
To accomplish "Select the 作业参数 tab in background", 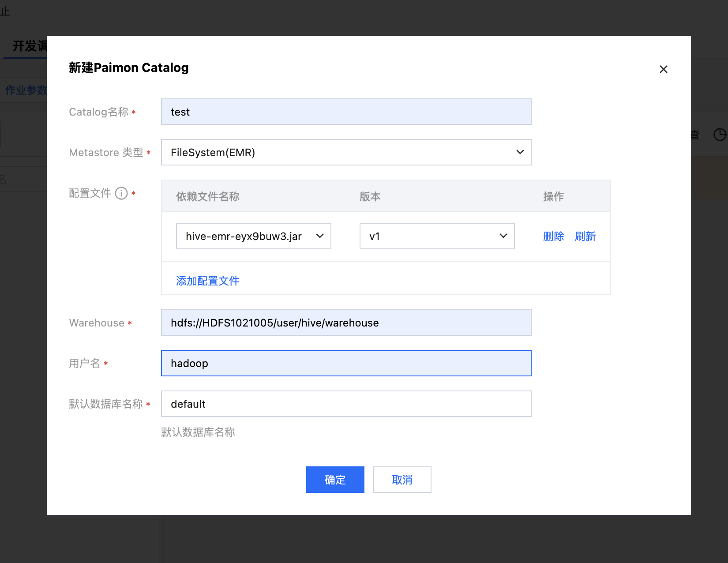I will pos(26,90).
